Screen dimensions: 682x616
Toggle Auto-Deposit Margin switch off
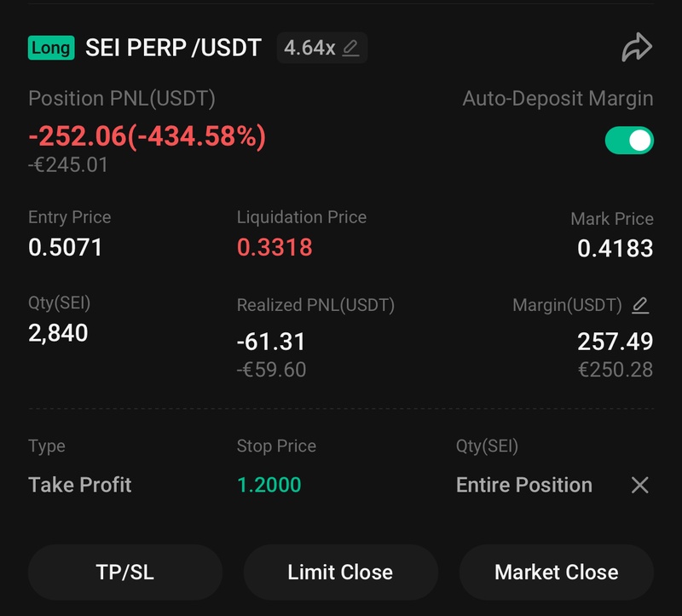[629, 140]
